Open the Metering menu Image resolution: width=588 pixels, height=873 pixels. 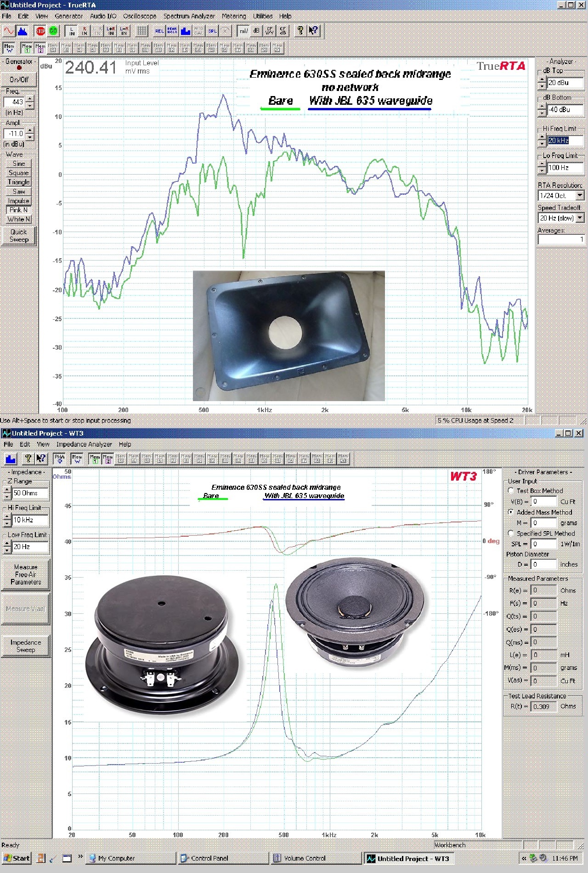click(234, 16)
